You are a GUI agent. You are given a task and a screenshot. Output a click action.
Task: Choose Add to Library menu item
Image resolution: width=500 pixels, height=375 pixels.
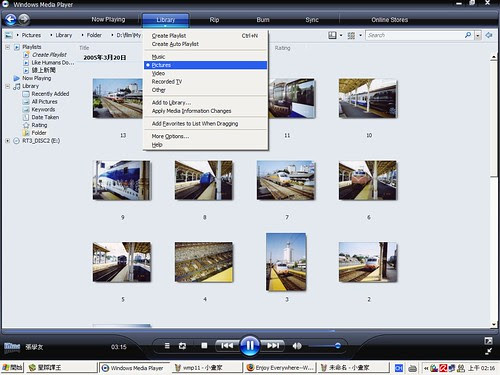pos(205,103)
